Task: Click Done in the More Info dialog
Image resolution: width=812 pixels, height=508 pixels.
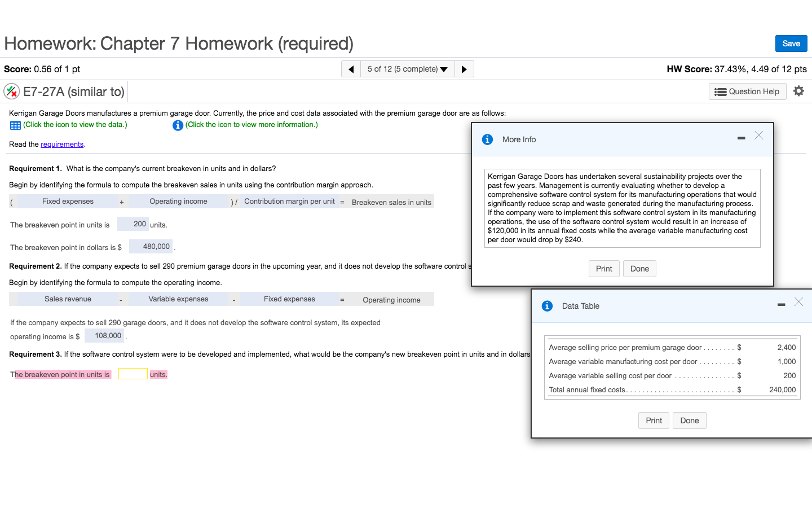Action: pyautogui.click(x=639, y=269)
